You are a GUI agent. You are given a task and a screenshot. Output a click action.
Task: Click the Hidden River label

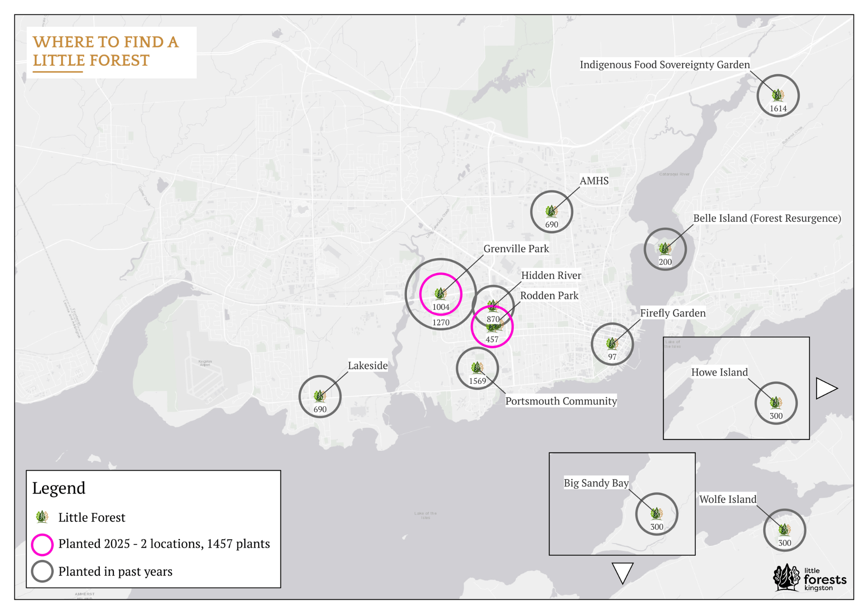[x=551, y=275]
